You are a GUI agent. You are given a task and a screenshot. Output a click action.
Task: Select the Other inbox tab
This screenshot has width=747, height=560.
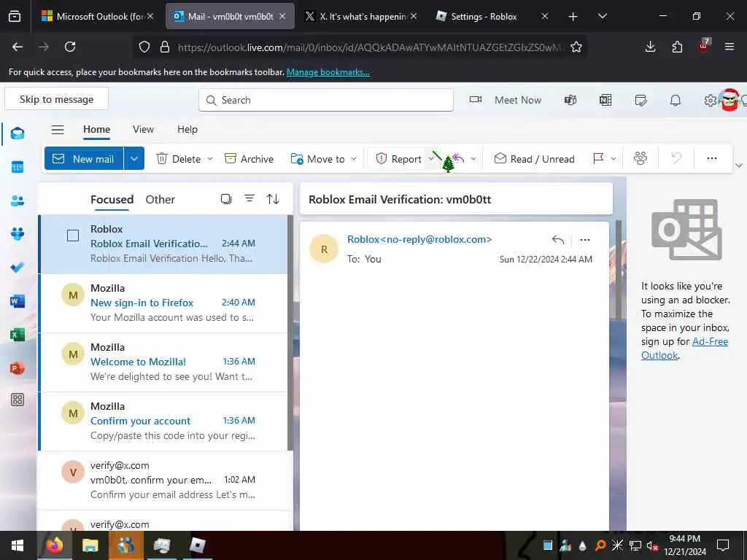[x=160, y=199]
